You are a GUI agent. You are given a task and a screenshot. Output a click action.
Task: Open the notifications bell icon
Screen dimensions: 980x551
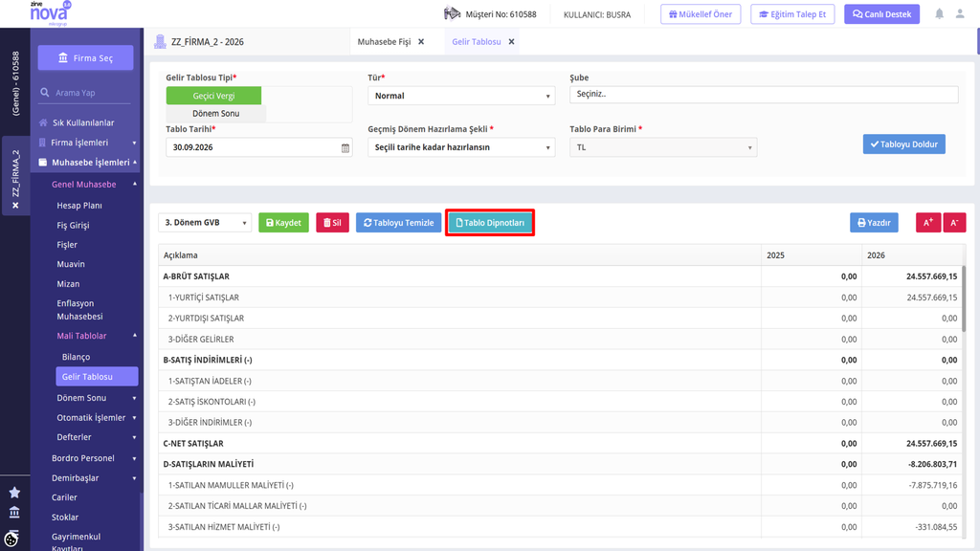pyautogui.click(x=939, y=13)
